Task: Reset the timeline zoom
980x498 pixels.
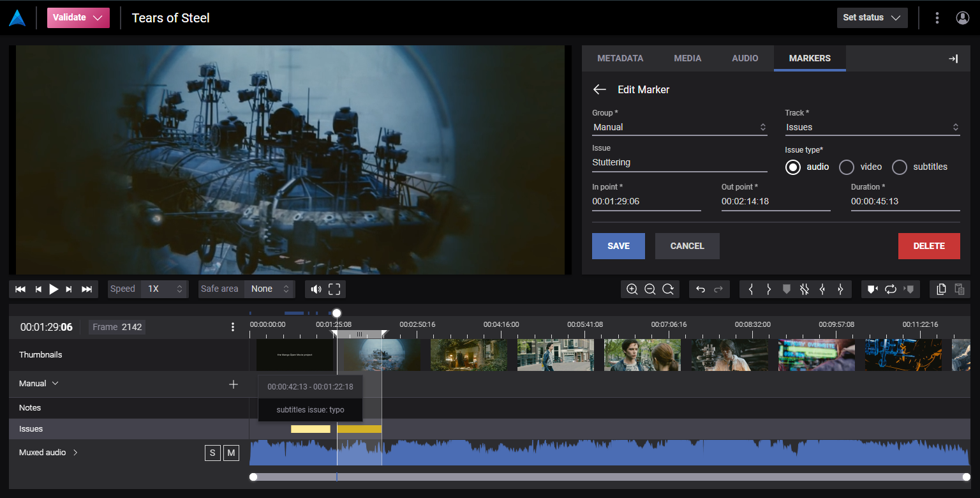Action: [668, 289]
